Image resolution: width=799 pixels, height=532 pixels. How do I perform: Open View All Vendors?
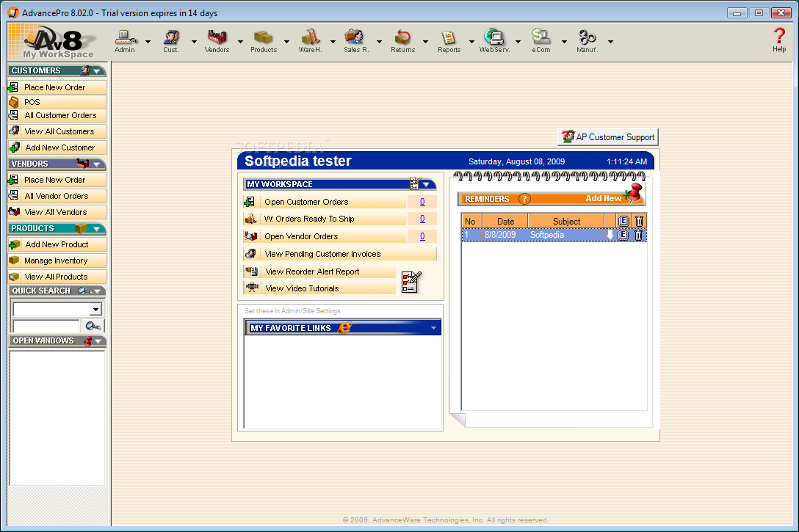[57, 212]
